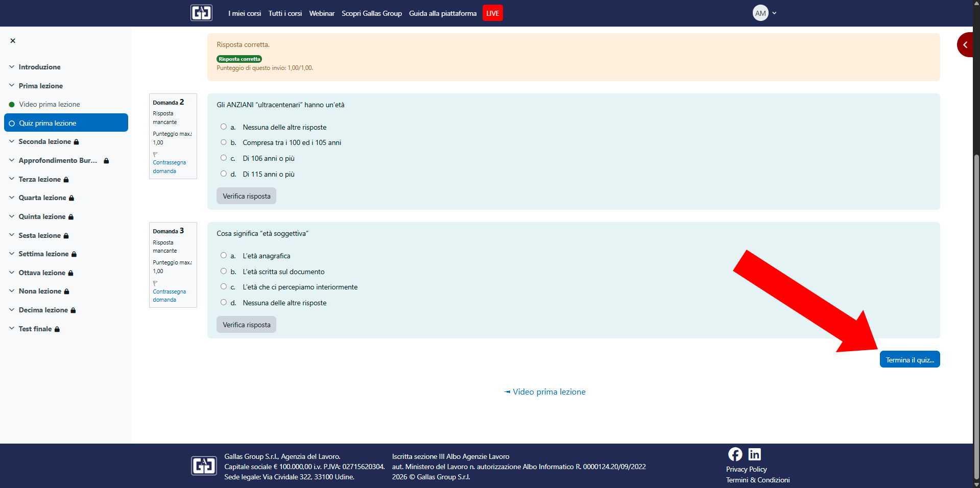Expand the red side drawer arrow
This screenshot has width=980, height=488.
(x=965, y=45)
